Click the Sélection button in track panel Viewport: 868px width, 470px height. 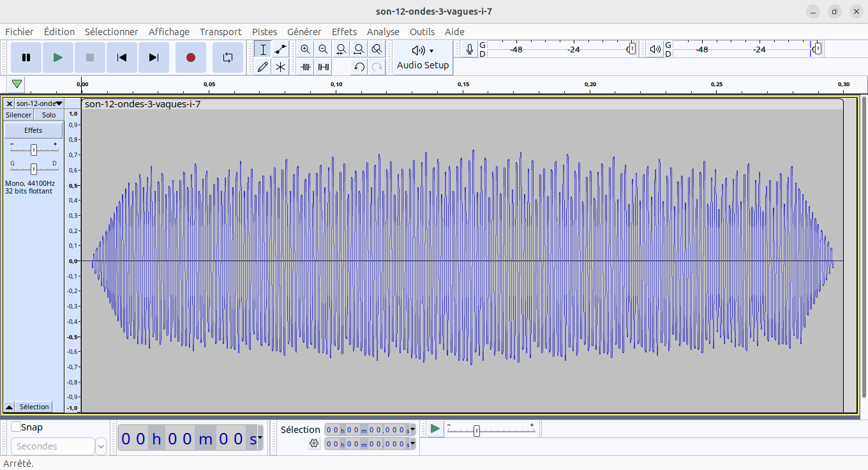(34, 407)
